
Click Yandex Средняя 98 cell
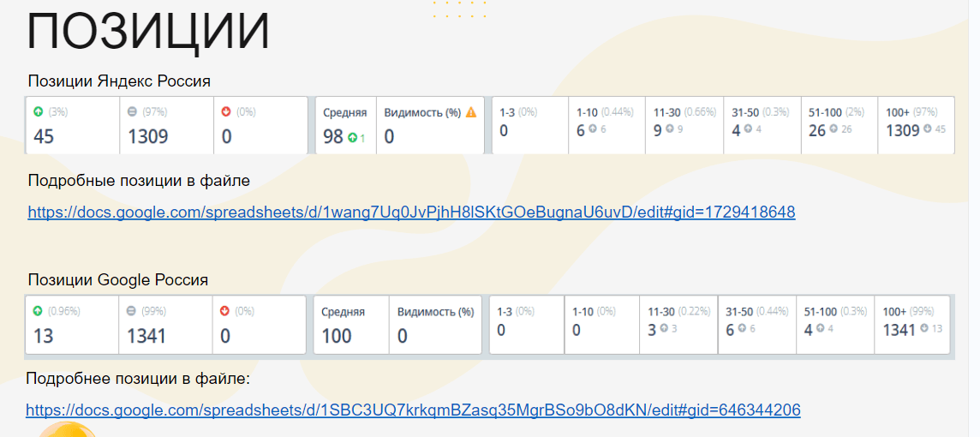coord(345,125)
